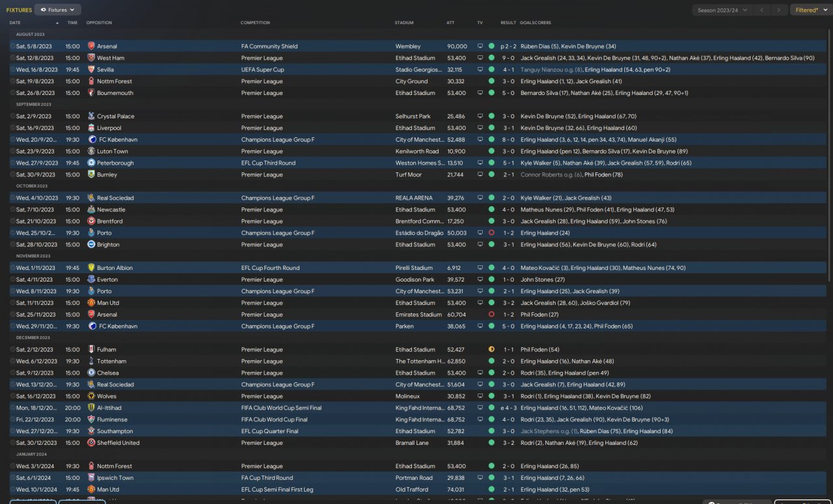Click the Everton club badge
The width and height of the screenshot is (833, 504).
(91, 280)
